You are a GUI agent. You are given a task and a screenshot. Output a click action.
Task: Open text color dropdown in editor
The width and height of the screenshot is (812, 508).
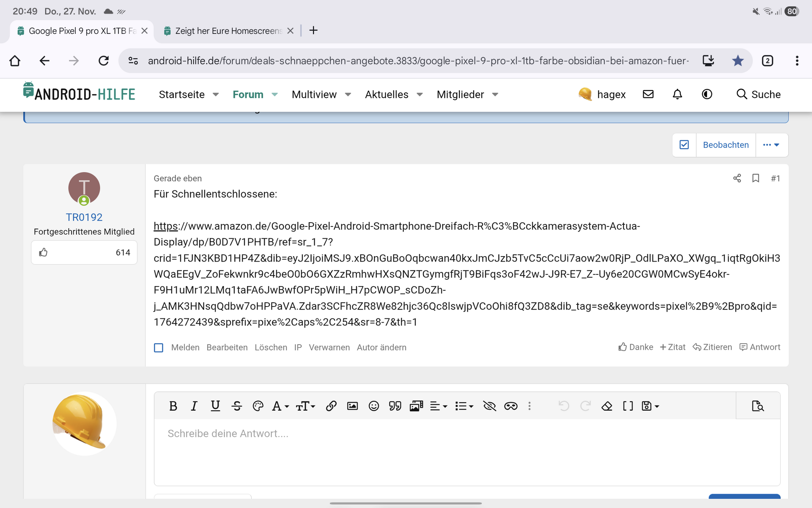(x=258, y=406)
